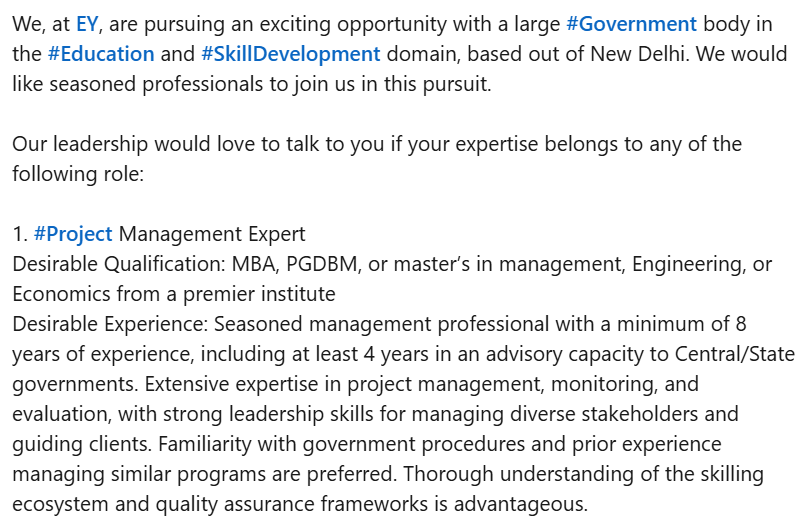Click the 'following role:' text
Screen dimensions: 799x531
[x=78, y=174]
